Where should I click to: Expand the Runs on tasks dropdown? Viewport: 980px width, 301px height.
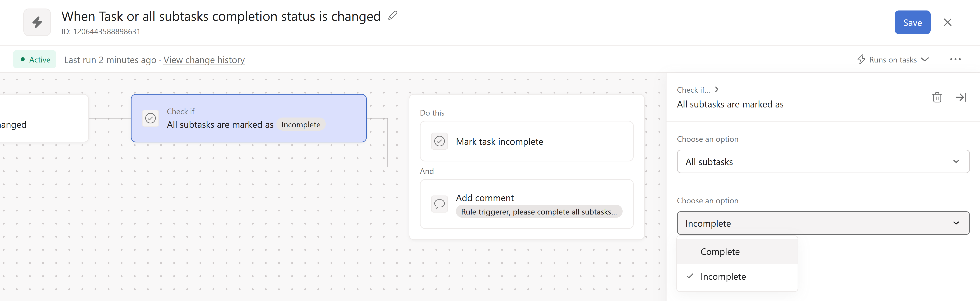[893, 60]
